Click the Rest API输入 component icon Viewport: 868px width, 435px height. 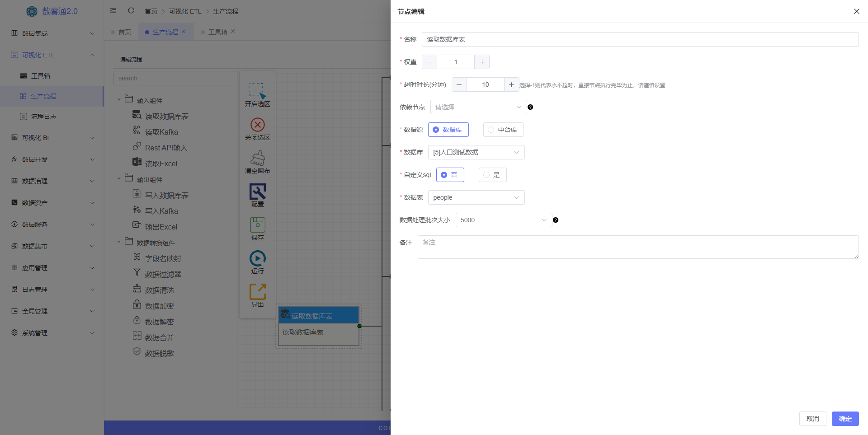(x=137, y=146)
